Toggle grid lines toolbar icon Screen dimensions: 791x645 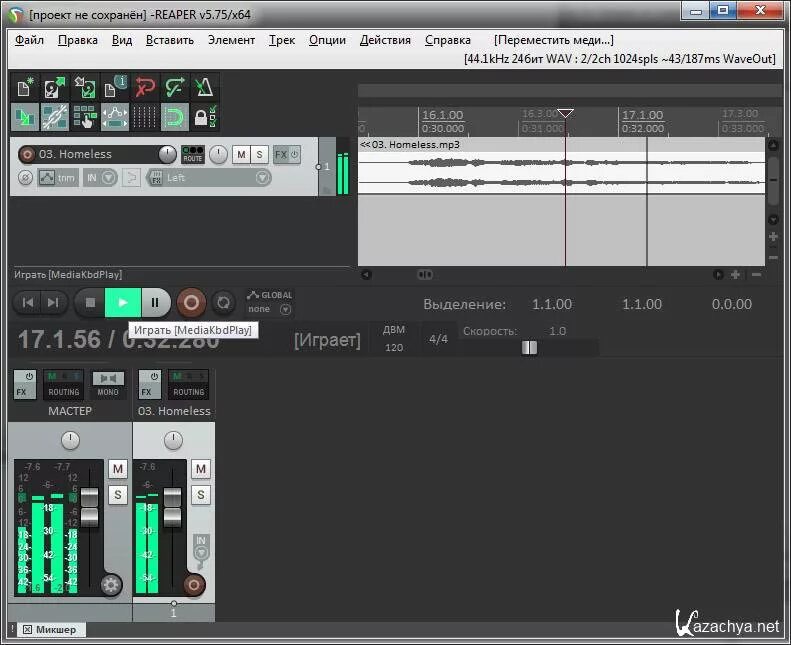(x=145, y=117)
